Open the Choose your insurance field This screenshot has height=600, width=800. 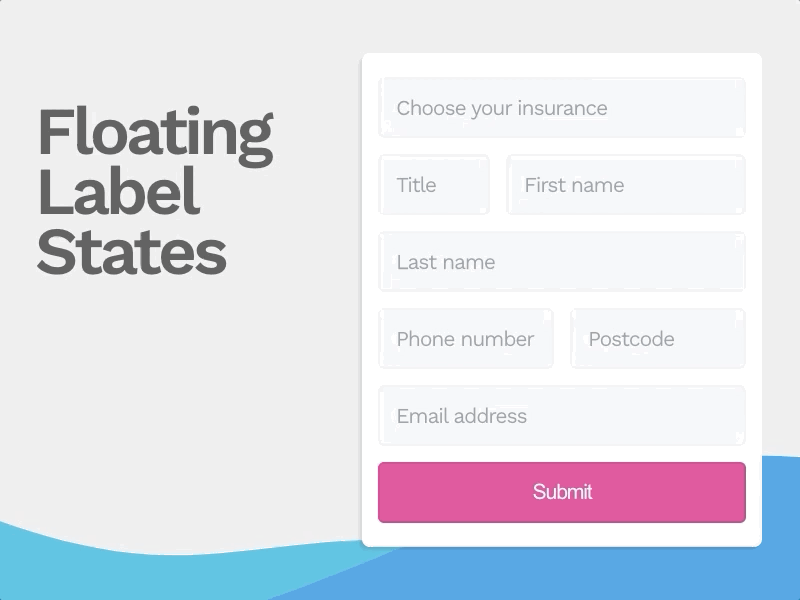pos(561,107)
